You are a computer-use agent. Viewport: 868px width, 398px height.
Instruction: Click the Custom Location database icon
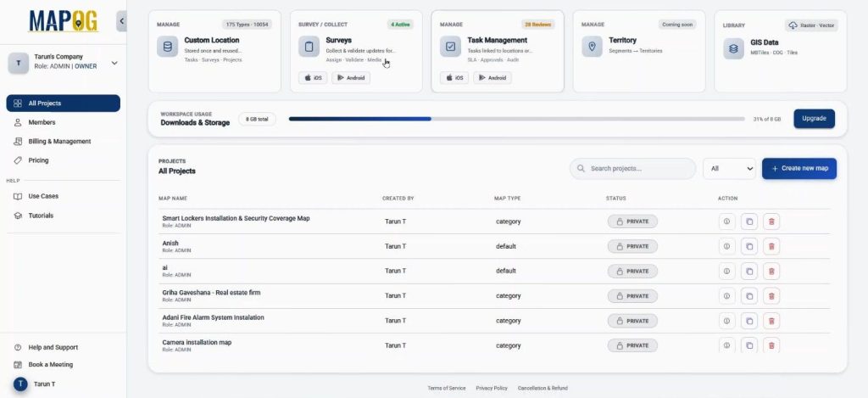pyautogui.click(x=168, y=47)
